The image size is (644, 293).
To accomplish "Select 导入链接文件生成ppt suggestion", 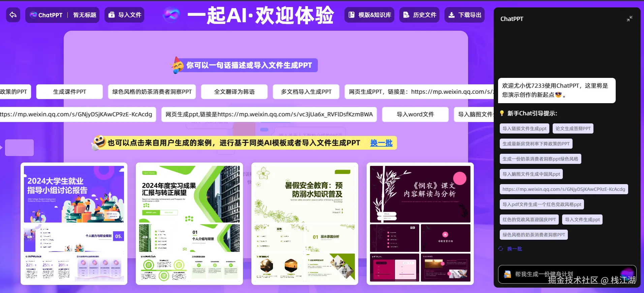I will click(x=524, y=128).
